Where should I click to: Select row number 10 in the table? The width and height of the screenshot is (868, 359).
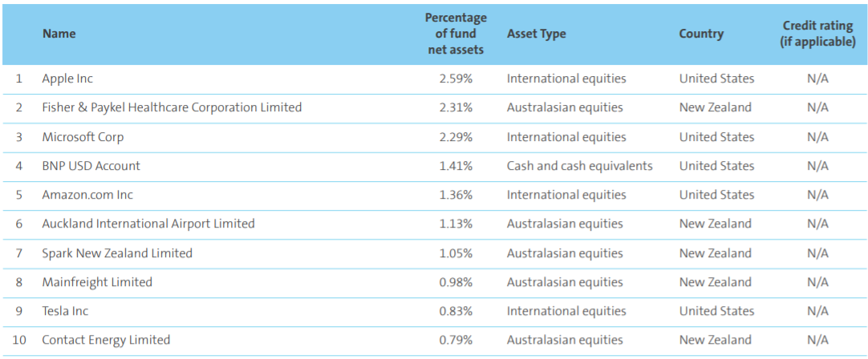(x=19, y=340)
